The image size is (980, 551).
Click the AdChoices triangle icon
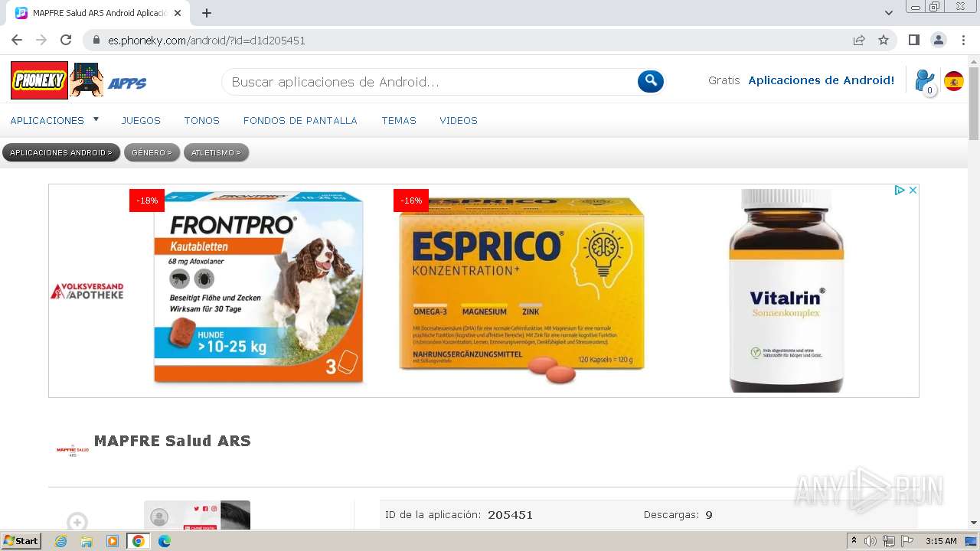click(x=900, y=190)
